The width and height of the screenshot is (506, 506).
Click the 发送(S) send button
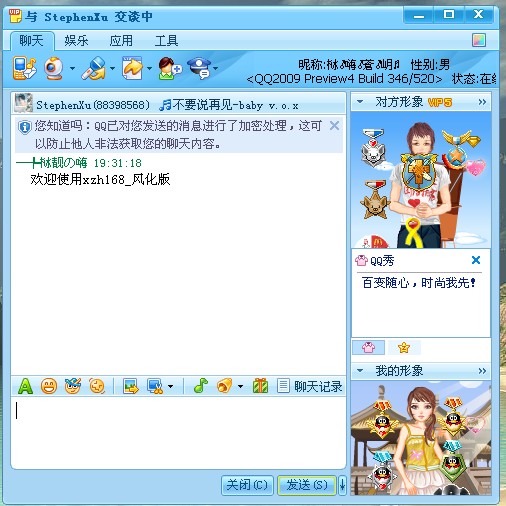pyautogui.click(x=307, y=485)
